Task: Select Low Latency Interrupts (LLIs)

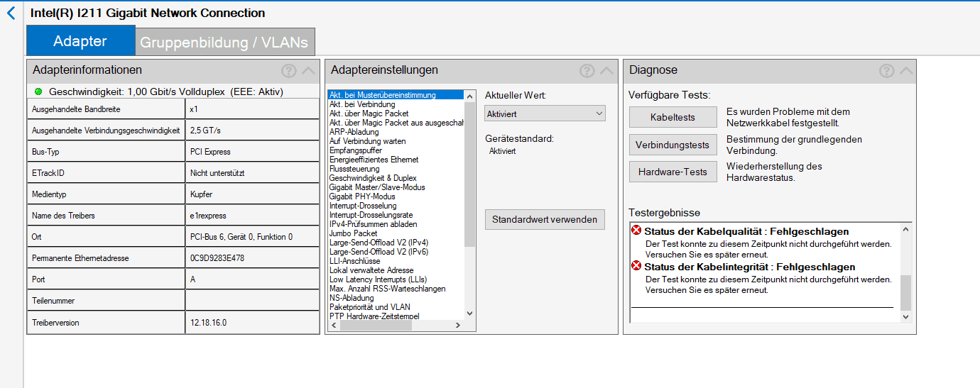Action: [x=396, y=279]
